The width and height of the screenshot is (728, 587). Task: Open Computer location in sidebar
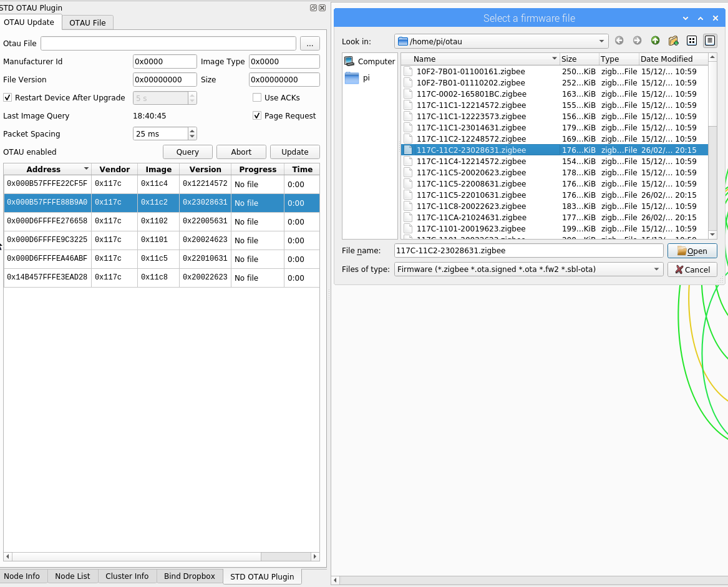[369, 61]
